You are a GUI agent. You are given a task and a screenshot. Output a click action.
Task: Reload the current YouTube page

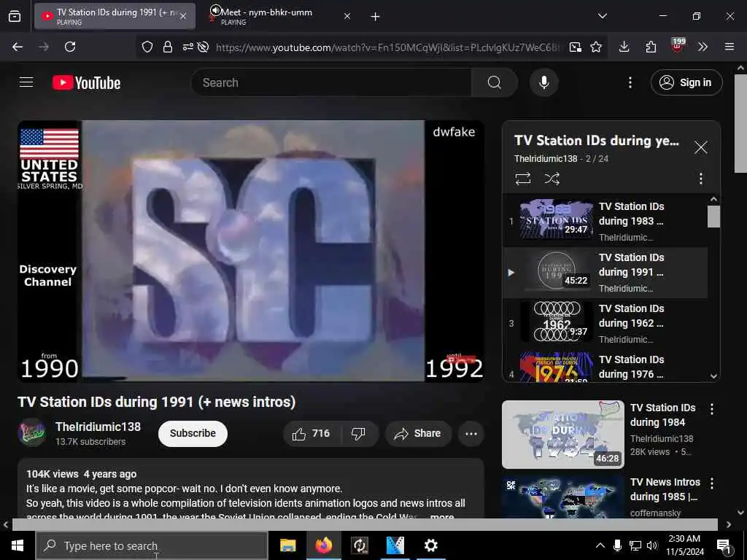tap(70, 47)
